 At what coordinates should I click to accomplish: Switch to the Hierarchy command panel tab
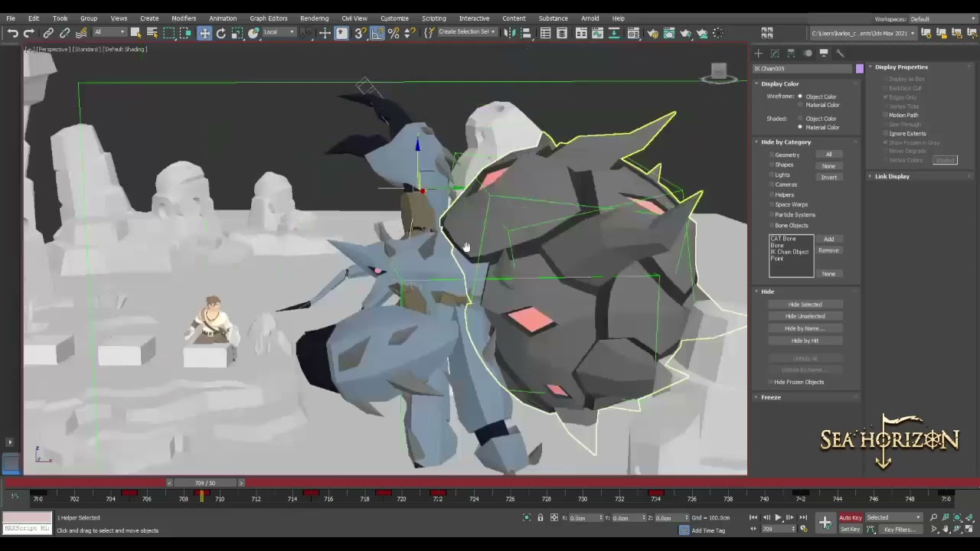[791, 54]
